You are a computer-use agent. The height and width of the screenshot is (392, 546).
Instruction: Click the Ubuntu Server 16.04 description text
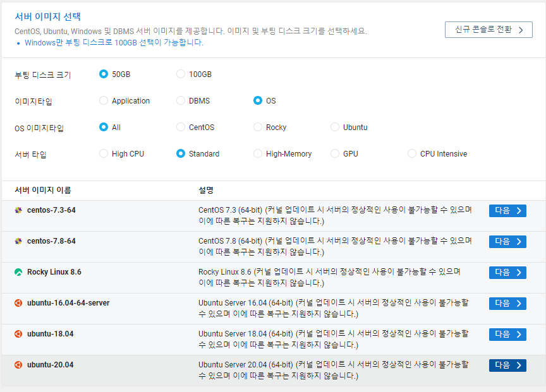[334, 309]
